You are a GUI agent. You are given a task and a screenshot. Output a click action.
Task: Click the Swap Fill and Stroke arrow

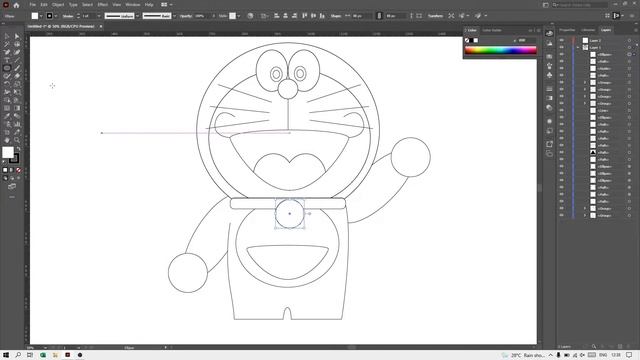[18, 149]
